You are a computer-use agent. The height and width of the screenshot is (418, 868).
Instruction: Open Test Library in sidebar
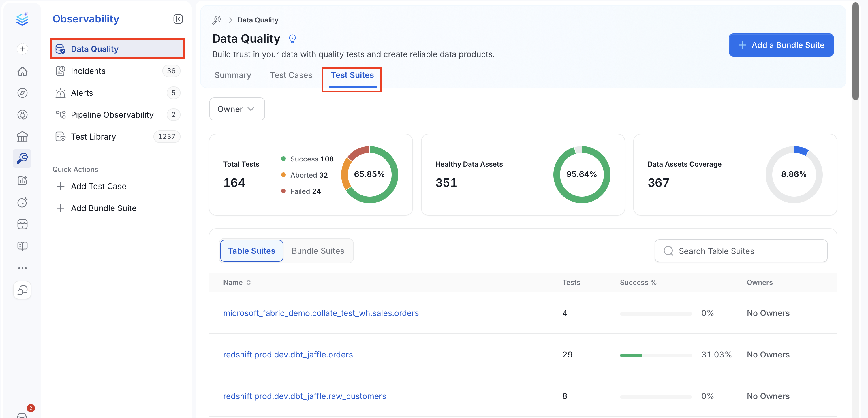tap(118, 137)
